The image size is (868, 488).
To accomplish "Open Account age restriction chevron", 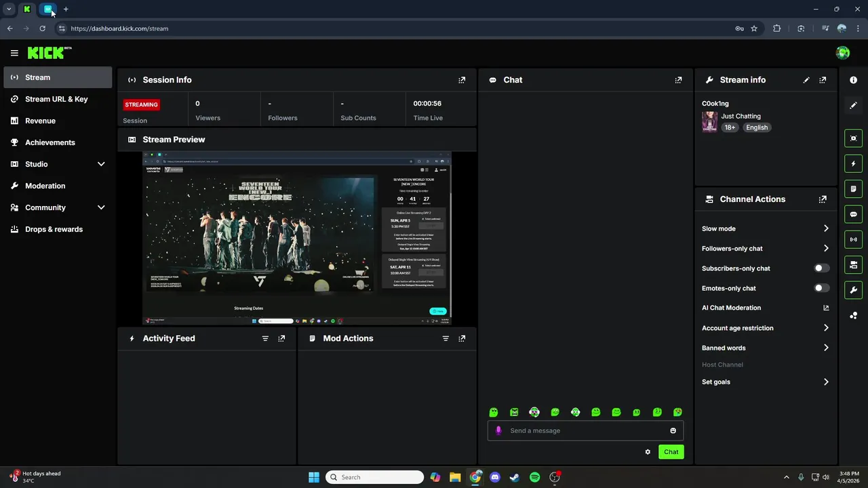I will [826, 328].
